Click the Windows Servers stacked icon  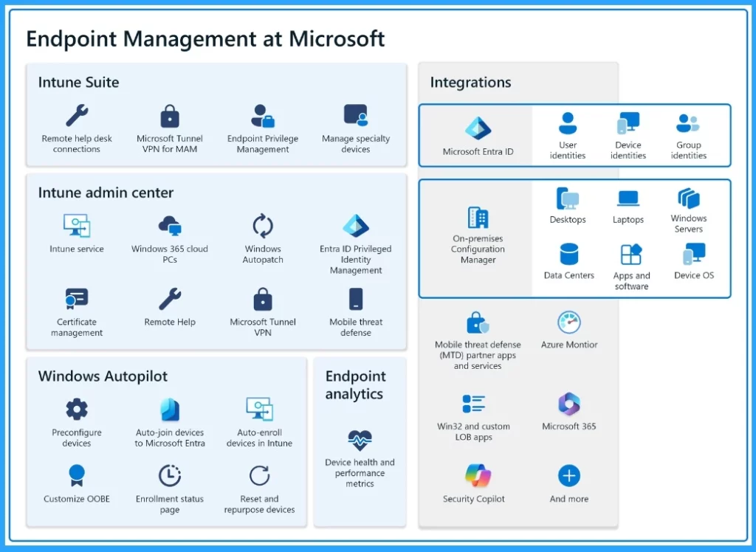(x=689, y=198)
